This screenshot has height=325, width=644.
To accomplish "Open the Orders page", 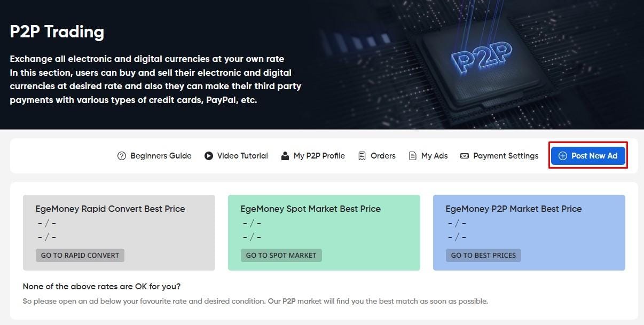I will 383,155.
